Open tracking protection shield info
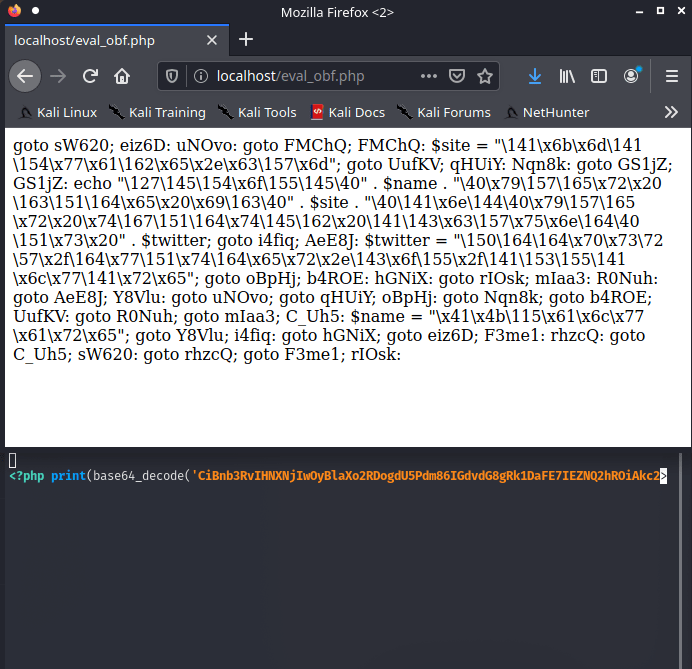Viewport: 692px width, 669px height. [x=172, y=76]
